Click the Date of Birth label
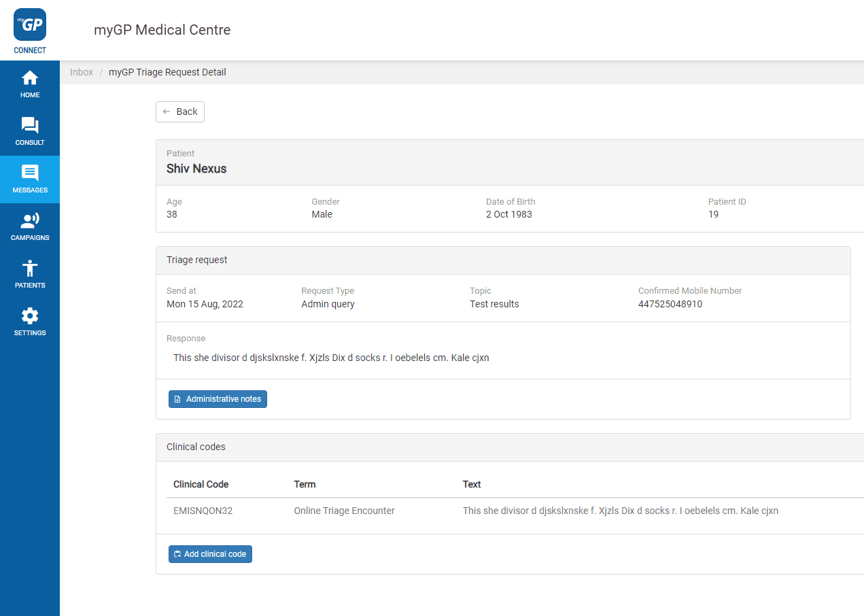This screenshot has height=616, width=864. point(511,202)
